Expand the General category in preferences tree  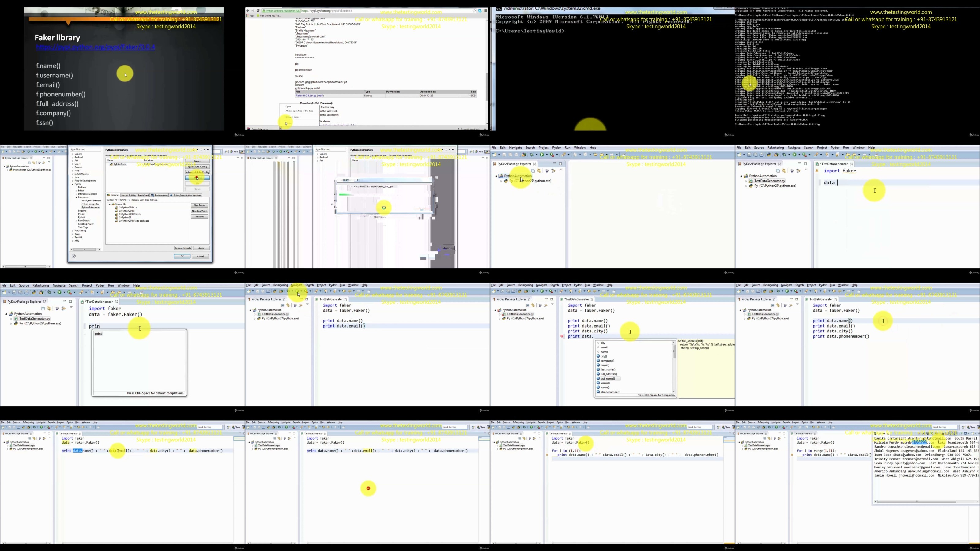coord(73,154)
